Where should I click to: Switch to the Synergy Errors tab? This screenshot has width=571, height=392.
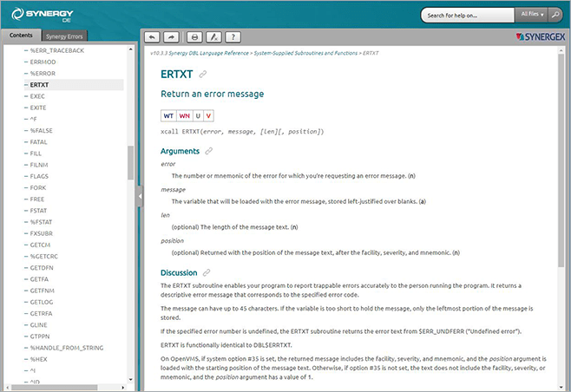click(x=64, y=36)
